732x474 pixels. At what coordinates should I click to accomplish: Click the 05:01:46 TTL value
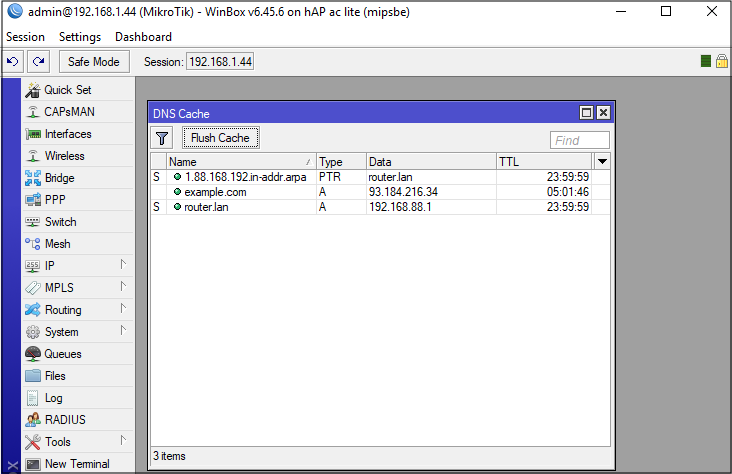click(x=568, y=192)
